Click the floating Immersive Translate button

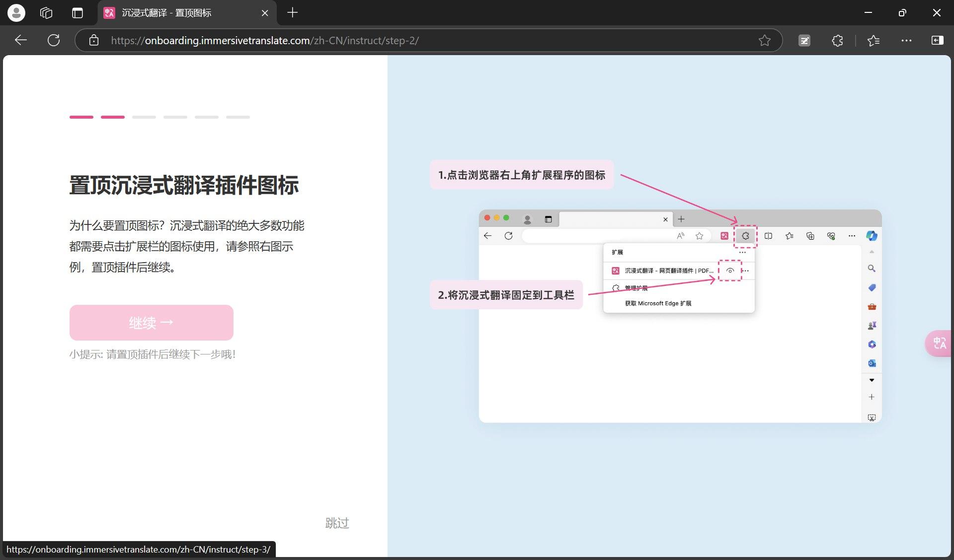(x=939, y=343)
